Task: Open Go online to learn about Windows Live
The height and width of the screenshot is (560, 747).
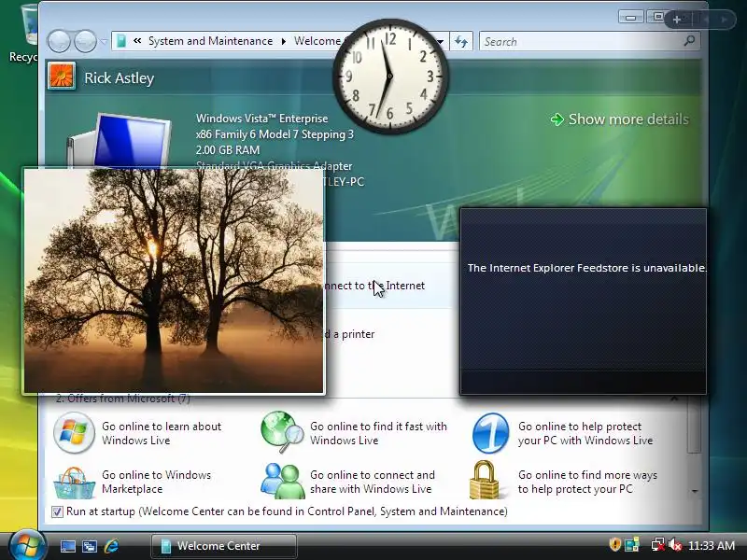Action: pyautogui.click(x=162, y=433)
